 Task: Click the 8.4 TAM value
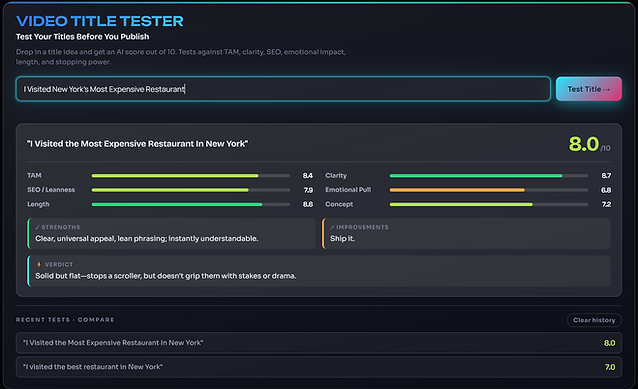pos(308,175)
